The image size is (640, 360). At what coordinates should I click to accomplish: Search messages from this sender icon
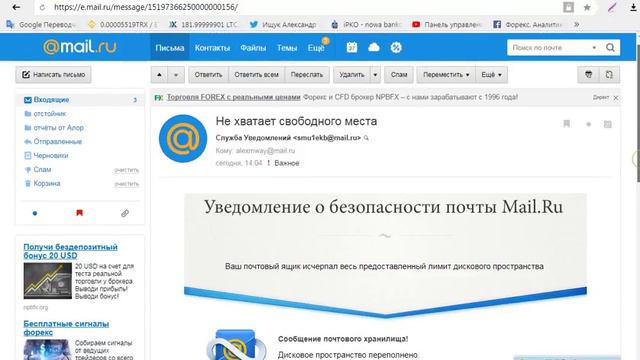(366, 138)
